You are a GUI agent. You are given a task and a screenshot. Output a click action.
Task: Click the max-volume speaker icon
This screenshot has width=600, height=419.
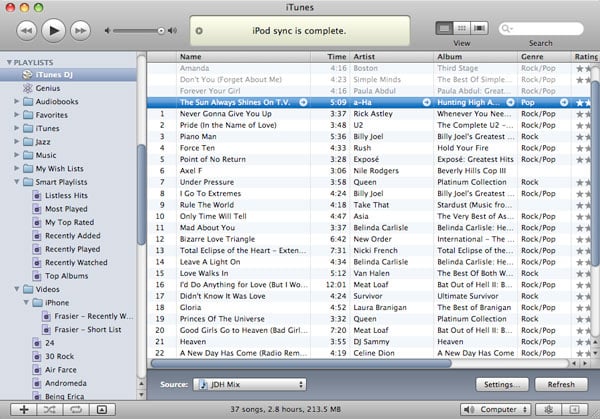pos(173,31)
